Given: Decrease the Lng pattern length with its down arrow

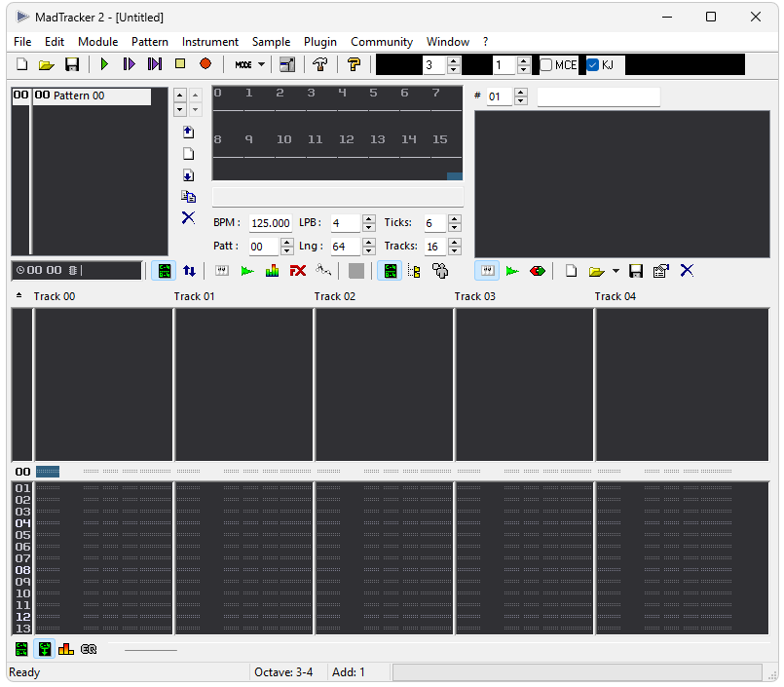Looking at the screenshot, I should [x=369, y=250].
